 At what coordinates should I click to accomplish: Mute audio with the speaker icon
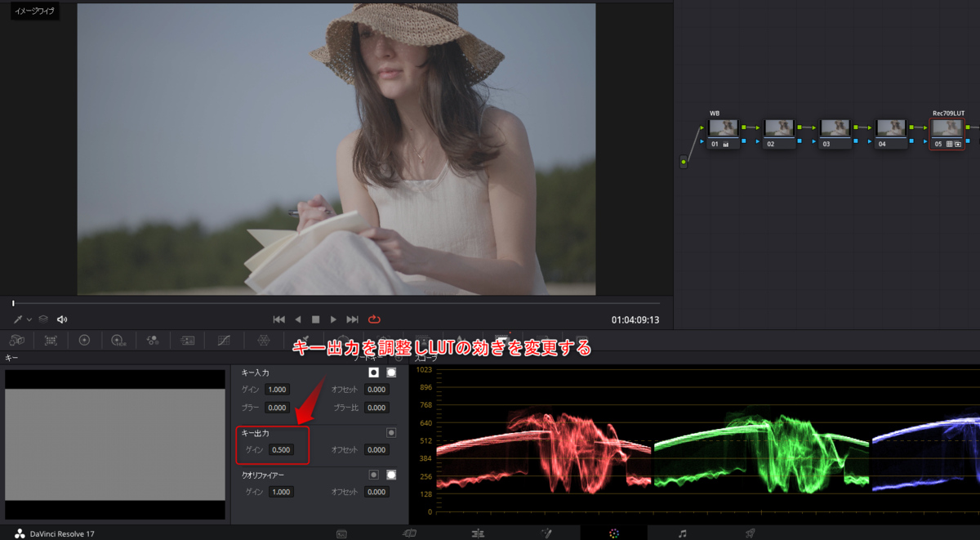pos(63,319)
